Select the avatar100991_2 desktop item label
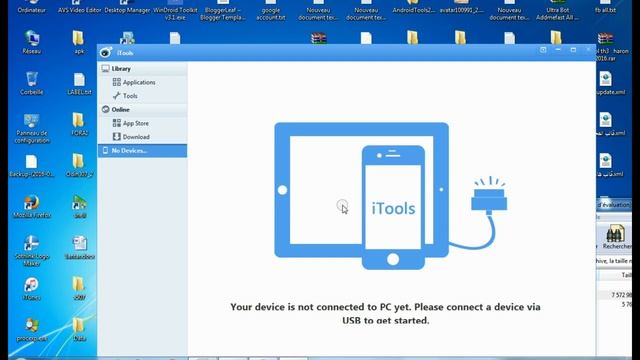Screen dimensions: 640x360 click(x=461, y=10)
